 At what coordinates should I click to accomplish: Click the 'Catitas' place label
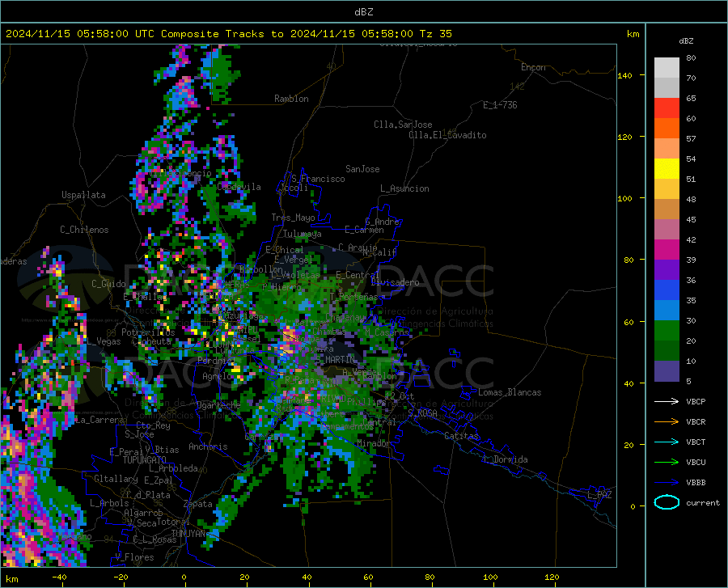point(461,436)
